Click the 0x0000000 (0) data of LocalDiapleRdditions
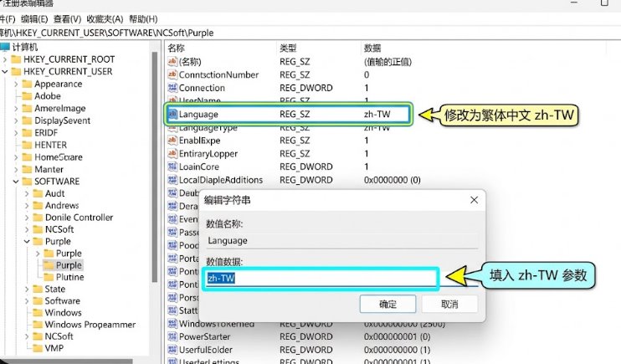Viewport: 621px width, 364px height. tap(392, 180)
